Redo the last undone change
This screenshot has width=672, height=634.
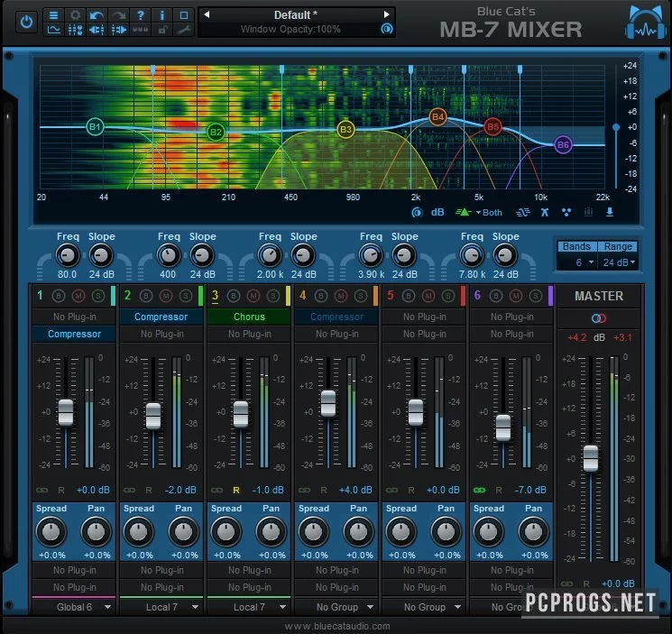[119, 15]
